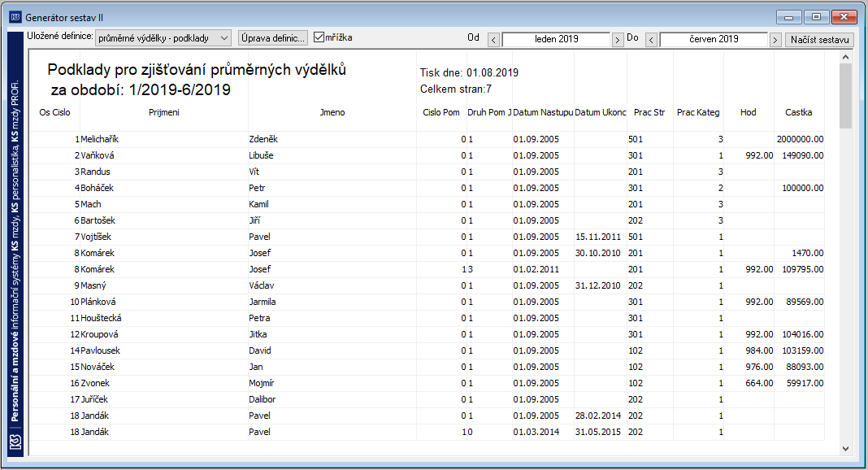The image size is (868, 470).
Task: Click the Jmeno column header
Action: (332, 112)
